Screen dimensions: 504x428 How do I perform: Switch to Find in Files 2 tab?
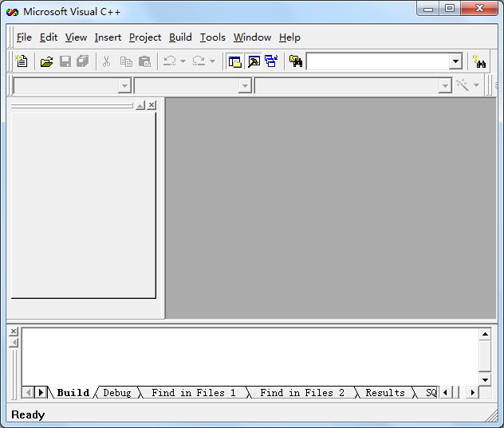(x=302, y=393)
